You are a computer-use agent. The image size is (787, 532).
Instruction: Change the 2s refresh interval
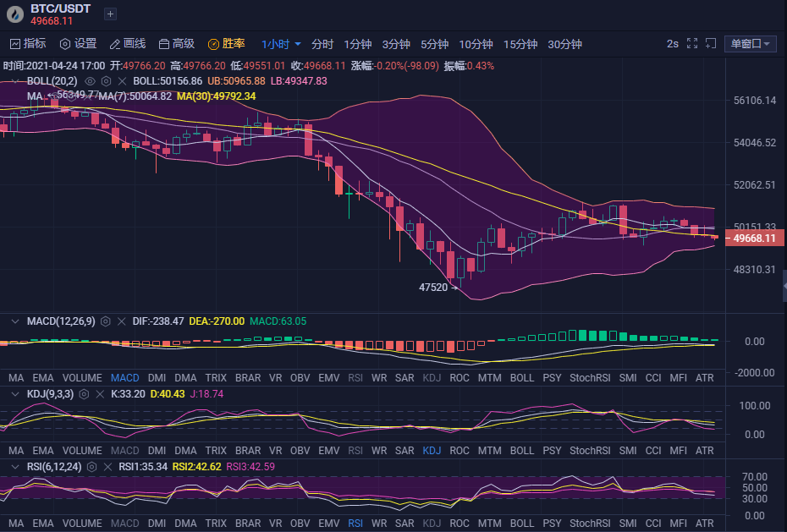point(673,44)
